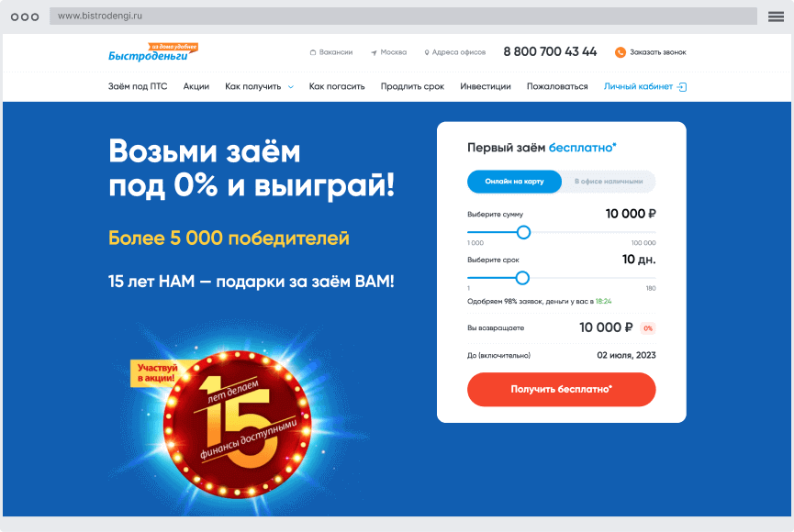
Task: Click the map pin icon for Адреса офисов
Action: (x=426, y=52)
